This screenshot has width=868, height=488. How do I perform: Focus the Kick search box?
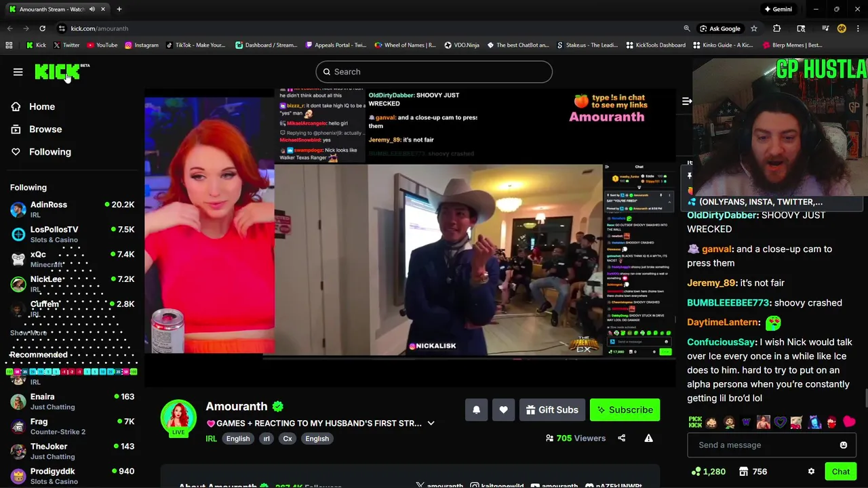point(434,72)
